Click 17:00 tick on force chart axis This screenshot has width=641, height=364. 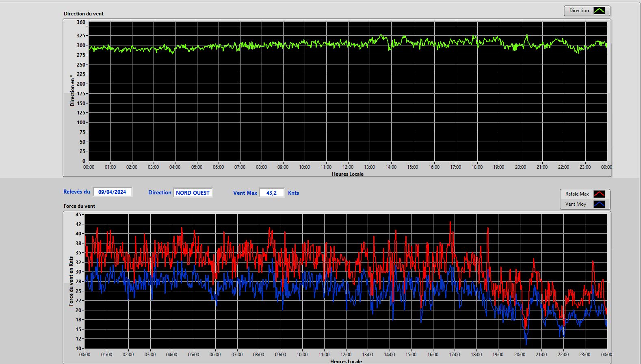click(454, 354)
